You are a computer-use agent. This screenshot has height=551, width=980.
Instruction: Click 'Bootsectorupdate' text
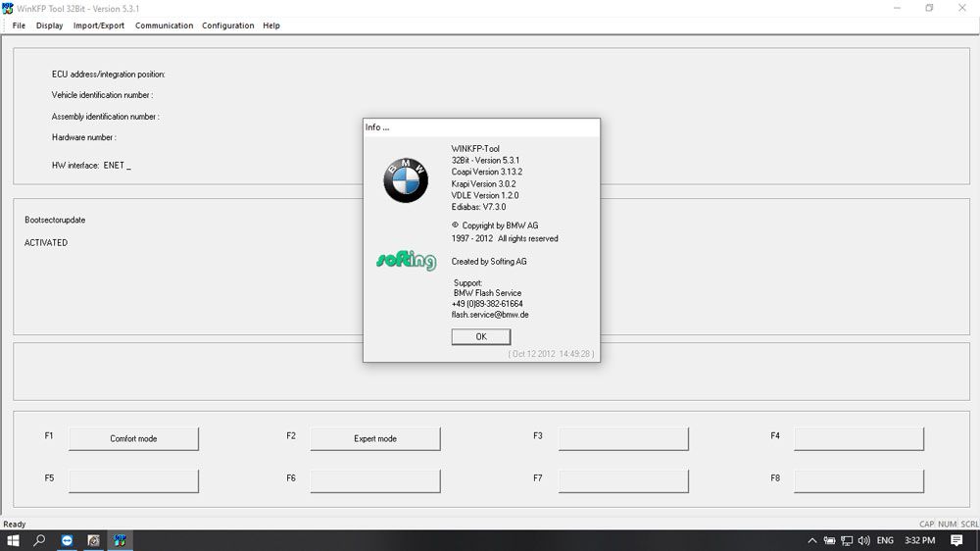(55, 220)
